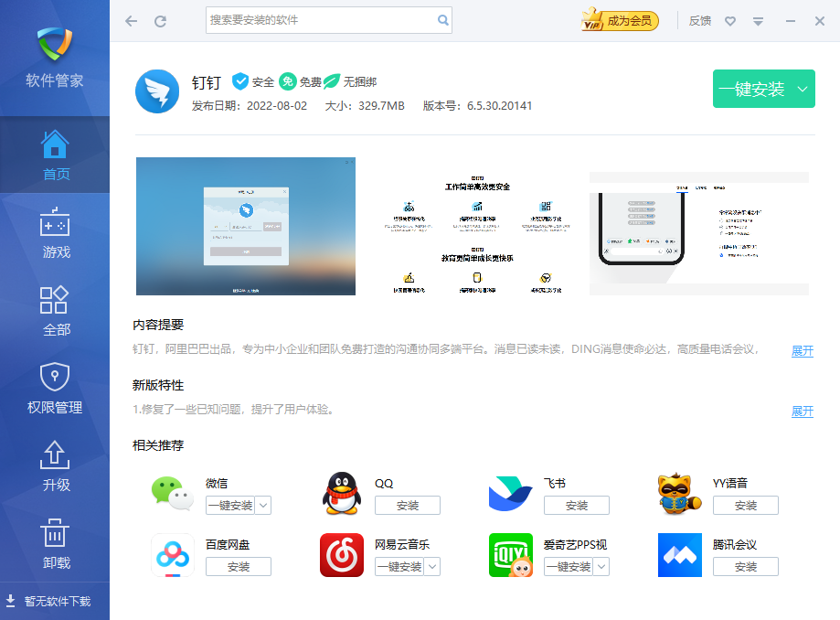
Task: Click 一键安装 for 爱奇艺PPS
Action: [569, 566]
